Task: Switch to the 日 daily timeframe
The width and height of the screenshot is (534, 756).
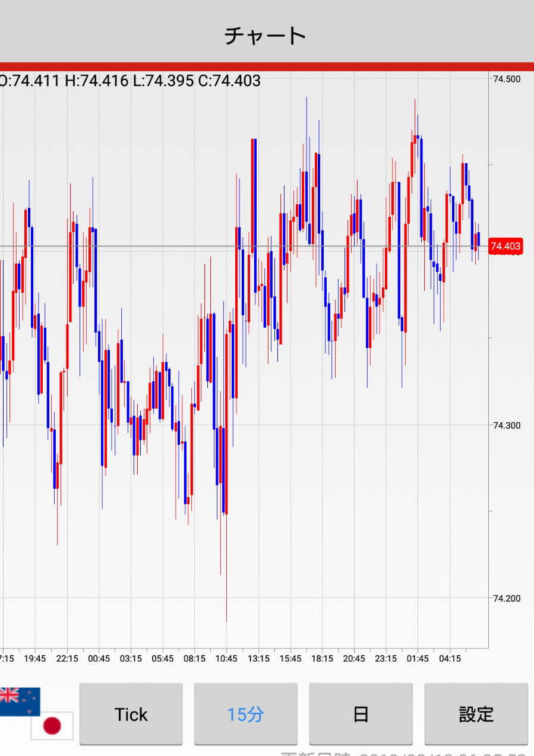Action: pyautogui.click(x=361, y=714)
